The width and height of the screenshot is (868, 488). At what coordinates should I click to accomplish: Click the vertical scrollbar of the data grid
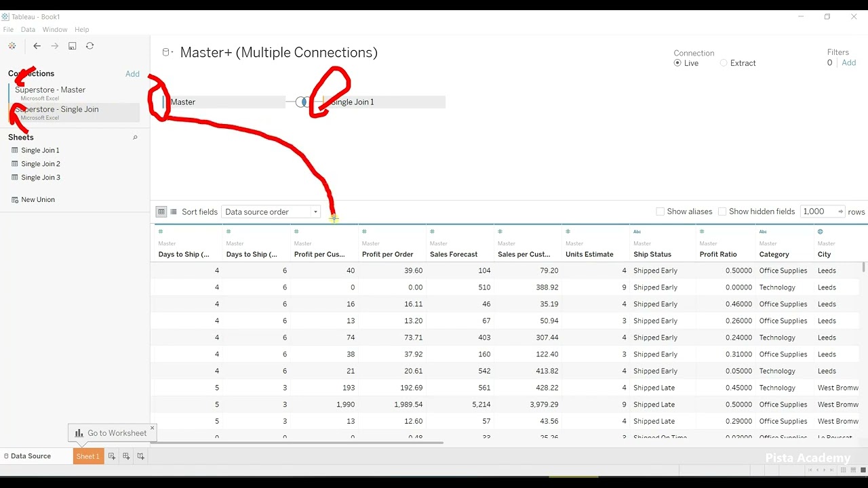(x=863, y=267)
